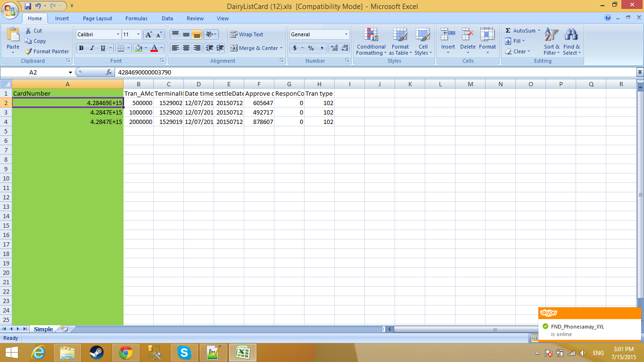644x362 pixels.
Task: Open Conditional Formatting options
Action: pyautogui.click(x=371, y=41)
